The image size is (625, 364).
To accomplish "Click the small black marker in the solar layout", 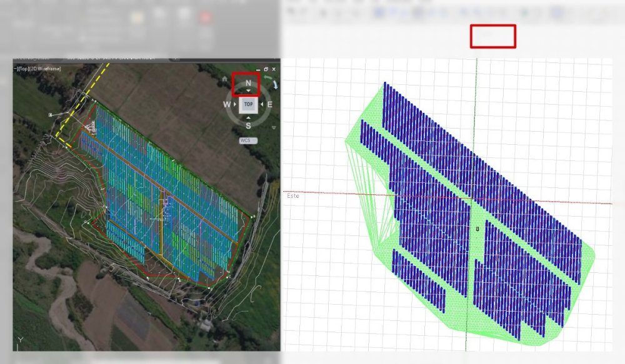I will point(477,229).
